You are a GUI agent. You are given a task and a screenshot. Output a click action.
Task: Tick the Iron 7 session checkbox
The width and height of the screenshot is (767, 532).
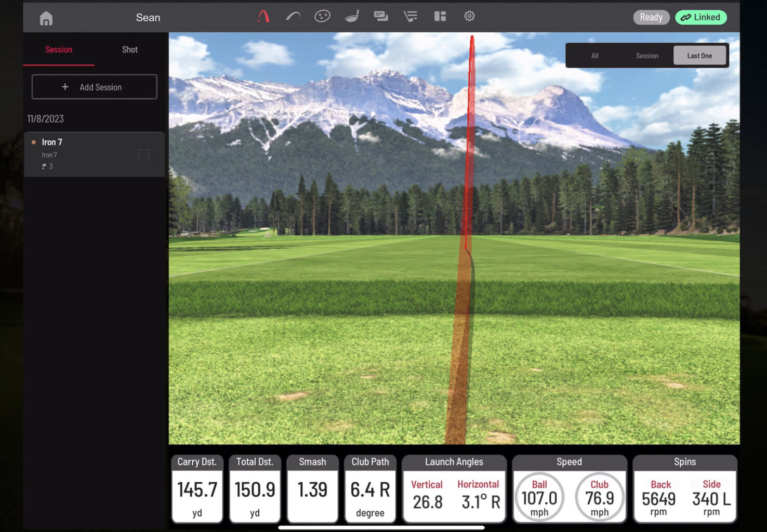click(x=144, y=155)
